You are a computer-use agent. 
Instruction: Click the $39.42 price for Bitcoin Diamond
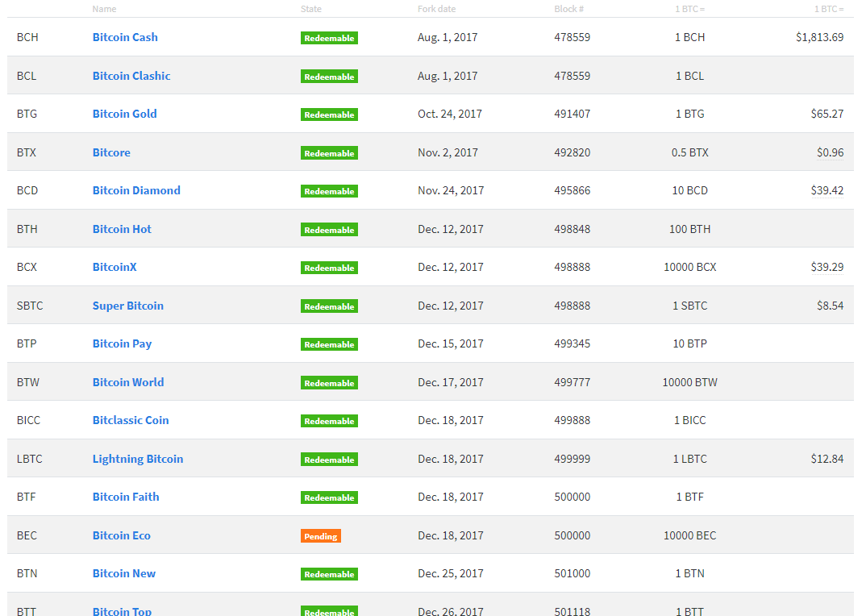[x=826, y=190]
